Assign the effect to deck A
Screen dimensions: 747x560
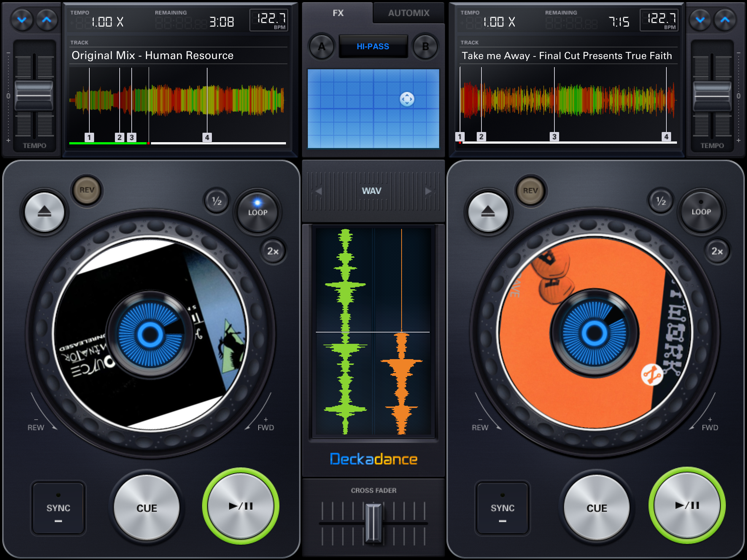click(321, 47)
